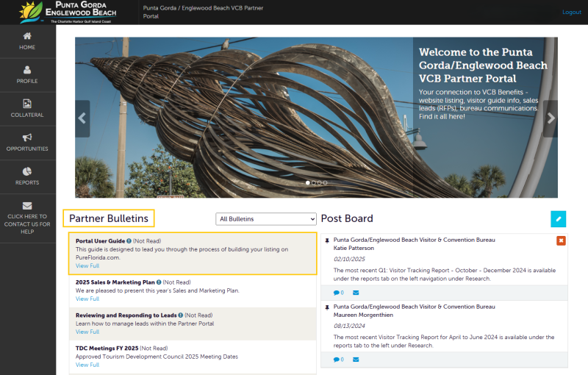Screen dimensions: 588x375
Task: Click the Punta Gorda Englewood Beach logo
Action: tap(68, 12)
